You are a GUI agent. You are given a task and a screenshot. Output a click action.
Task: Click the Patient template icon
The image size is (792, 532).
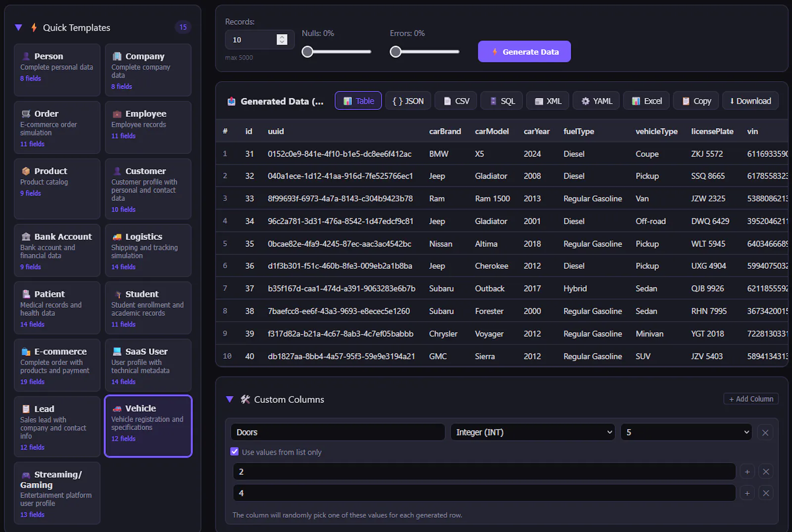click(26, 294)
